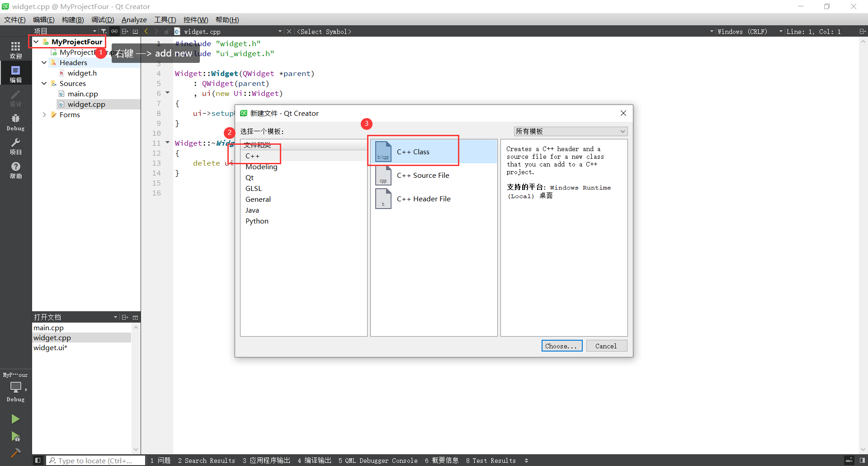Switch to Edit (编辑) mode

(15, 74)
